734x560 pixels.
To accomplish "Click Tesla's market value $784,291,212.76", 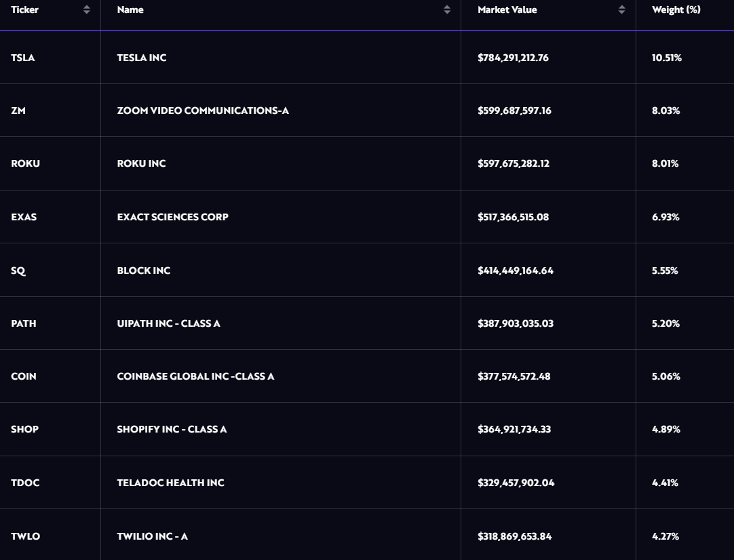I will coord(513,58).
